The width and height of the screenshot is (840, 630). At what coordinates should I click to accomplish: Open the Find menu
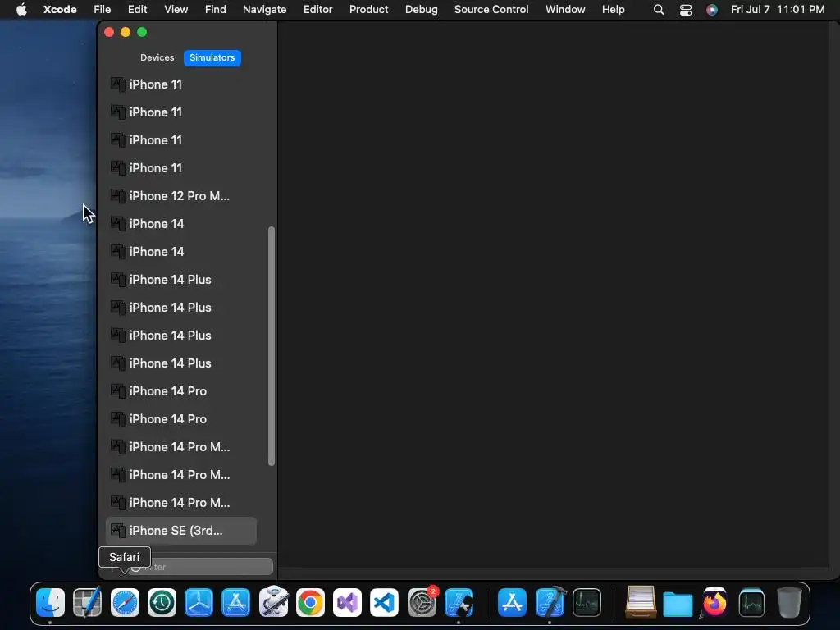pyautogui.click(x=216, y=9)
